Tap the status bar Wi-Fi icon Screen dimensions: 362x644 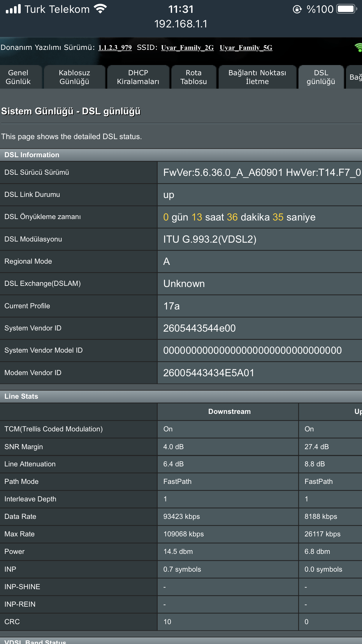click(x=100, y=9)
